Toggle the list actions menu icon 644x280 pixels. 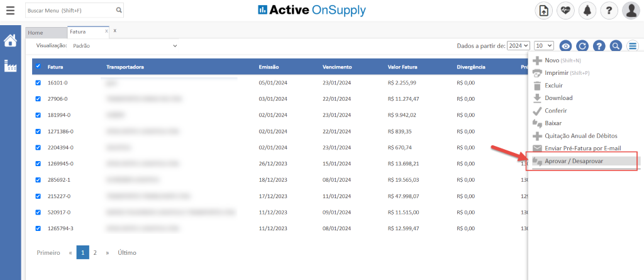[x=633, y=46]
